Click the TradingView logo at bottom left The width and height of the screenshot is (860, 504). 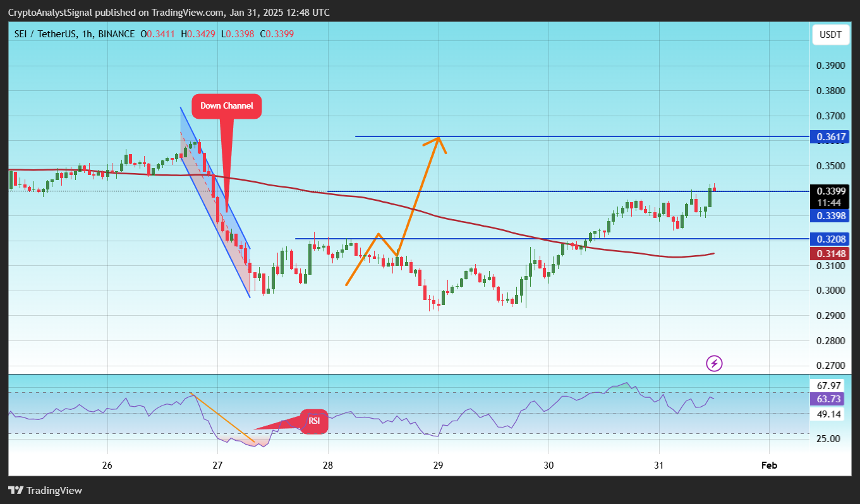[x=45, y=491]
